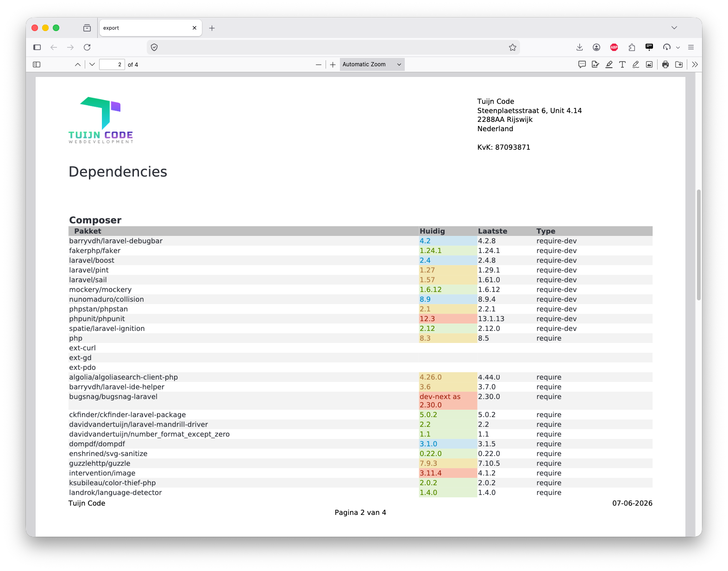This screenshot has height=571, width=728.
Task: Click the Dependencies heading
Action: (x=118, y=172)
